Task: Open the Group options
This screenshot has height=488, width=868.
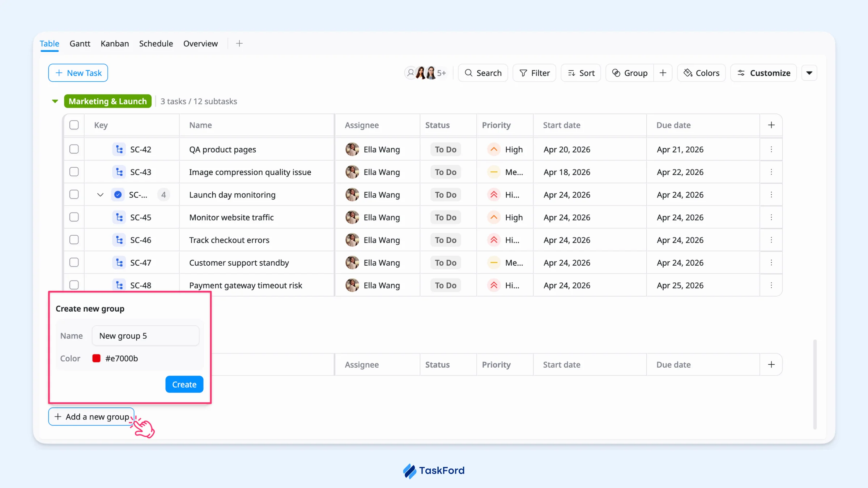Action: pos(630,73)
